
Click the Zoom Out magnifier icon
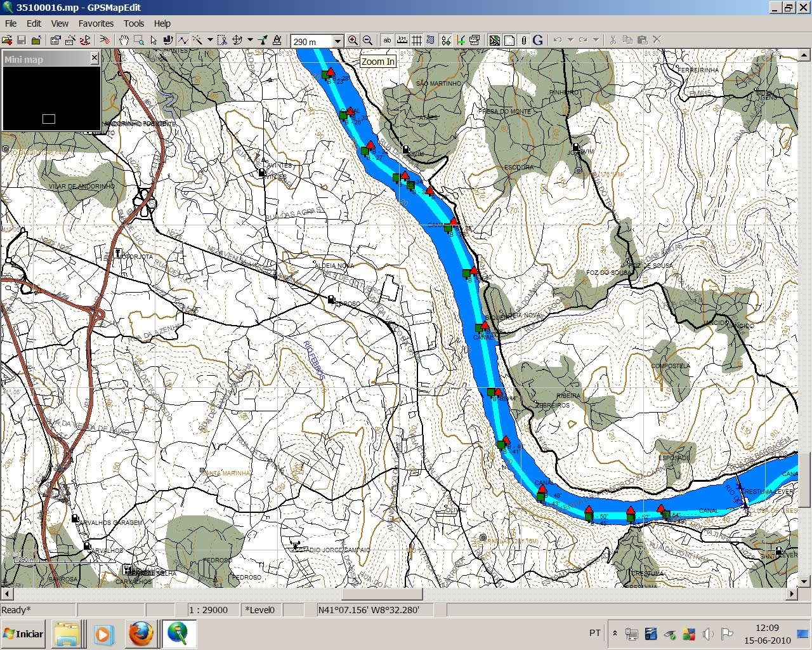coord(369,40)
